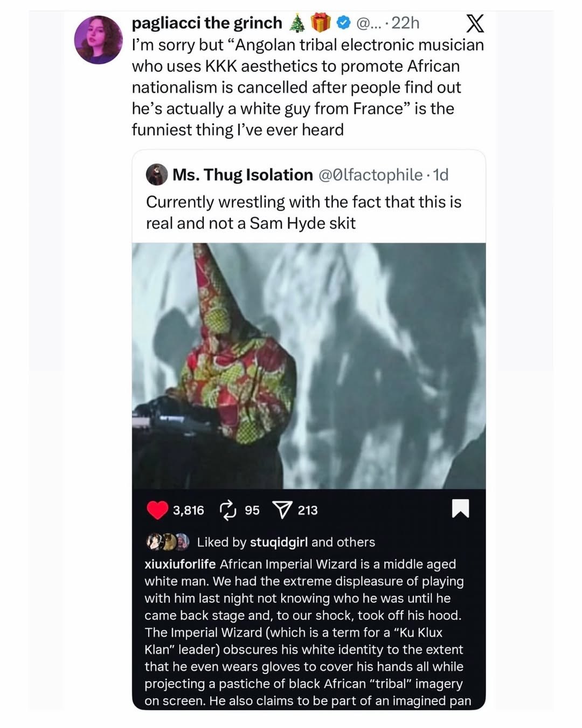This screenshot has width=582, height=728.
Task: Click the X logo icon
Action: point(474,23)
